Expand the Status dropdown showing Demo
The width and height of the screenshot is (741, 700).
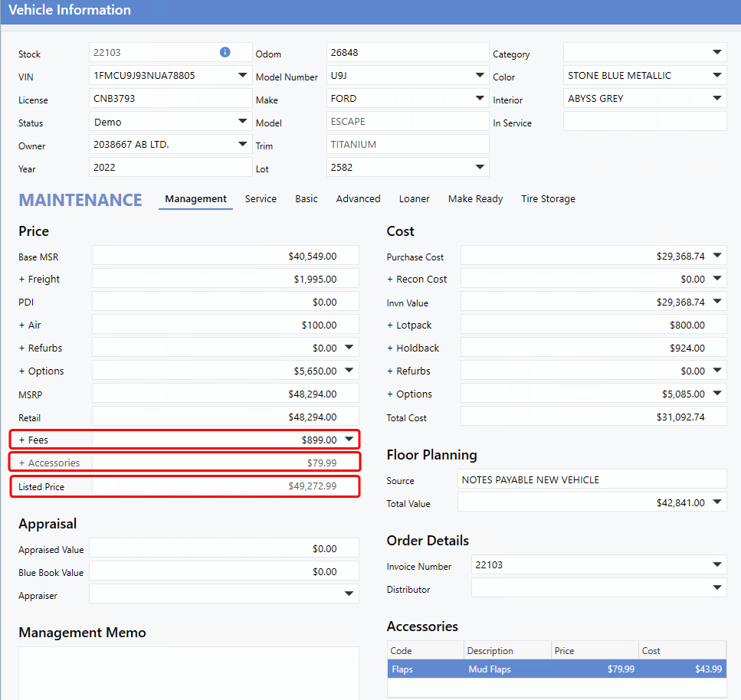click(242, 121)
